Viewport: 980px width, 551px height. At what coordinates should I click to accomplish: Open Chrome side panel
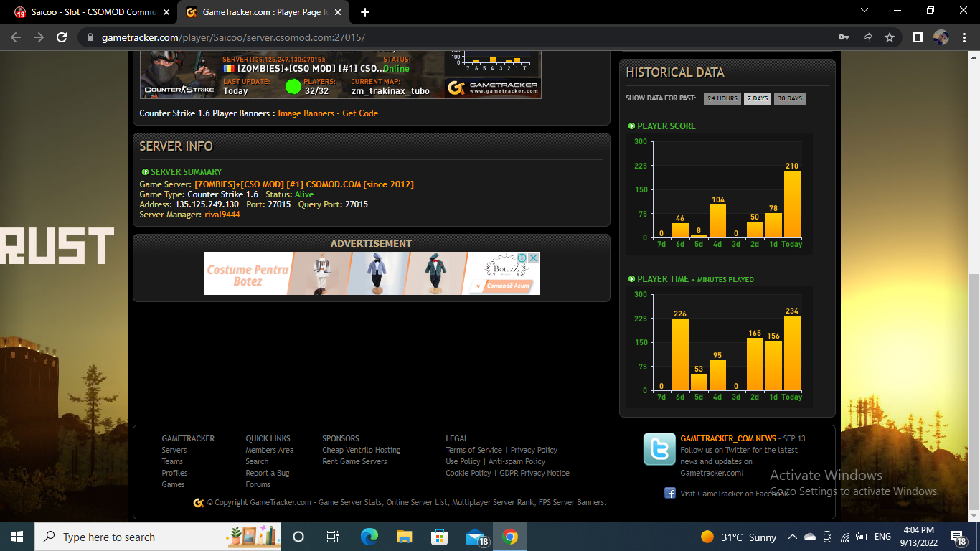(918, 37)
